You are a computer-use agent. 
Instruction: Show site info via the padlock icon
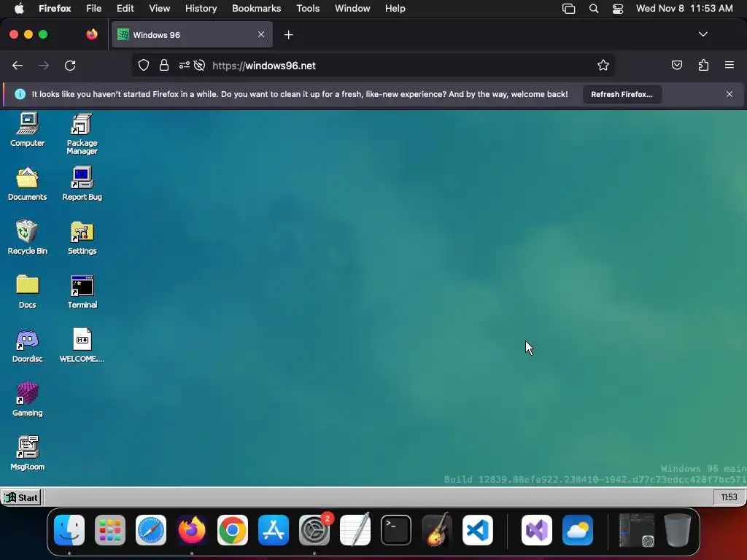click(x=164, y=65)
